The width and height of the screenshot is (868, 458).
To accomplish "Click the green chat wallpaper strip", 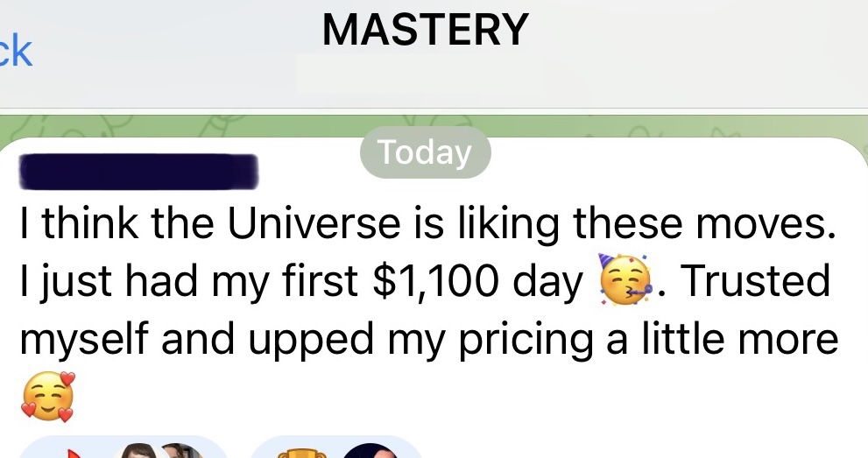I will [x=434, y=126].
